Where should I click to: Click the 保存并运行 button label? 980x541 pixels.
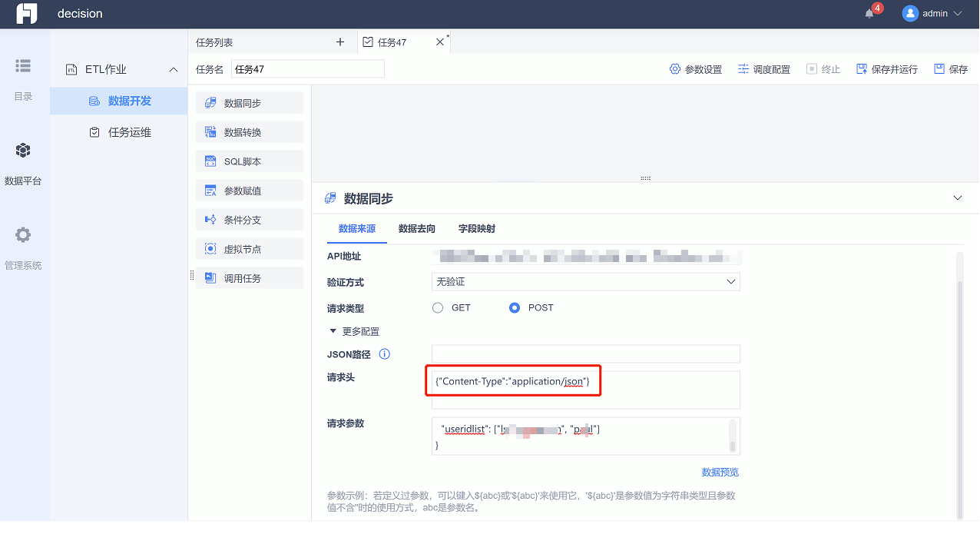tap(895, 69)
